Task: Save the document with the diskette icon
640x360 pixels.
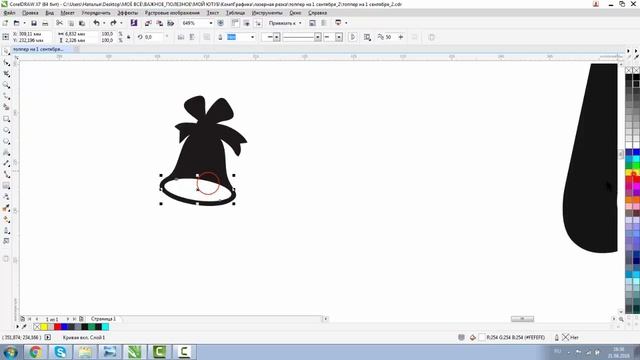Action: tap(34, 23)
